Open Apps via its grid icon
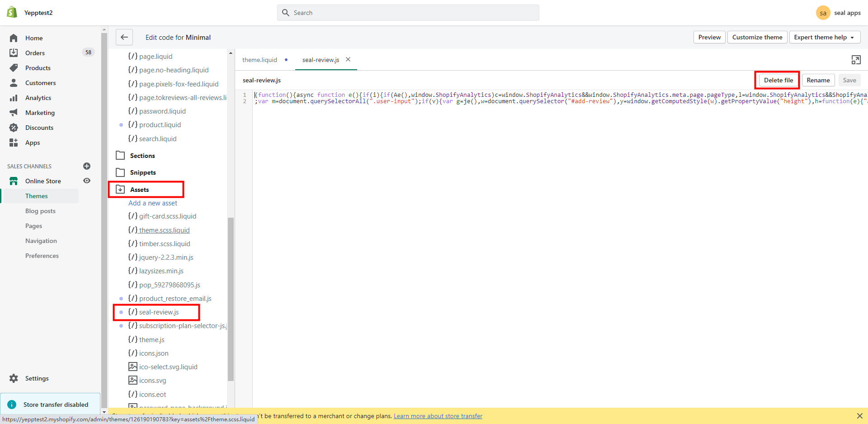This screenshot has width=868, height=424. point(14,143)
